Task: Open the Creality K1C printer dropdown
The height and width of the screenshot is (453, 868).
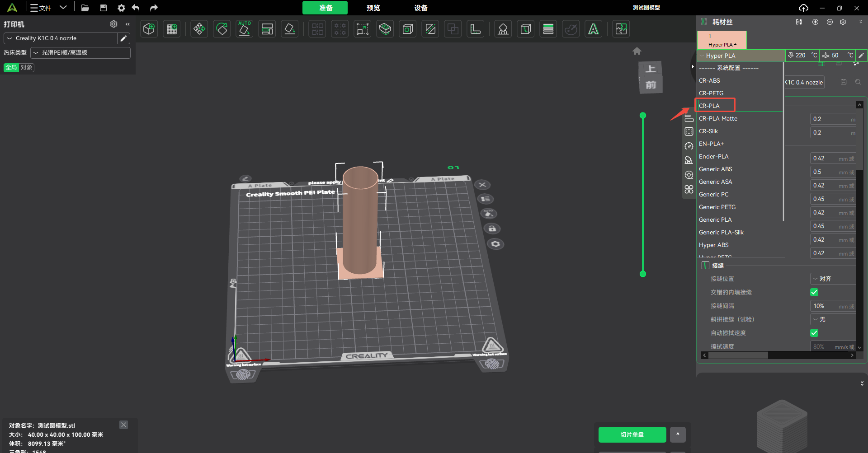Action: [x=61, y=38]
